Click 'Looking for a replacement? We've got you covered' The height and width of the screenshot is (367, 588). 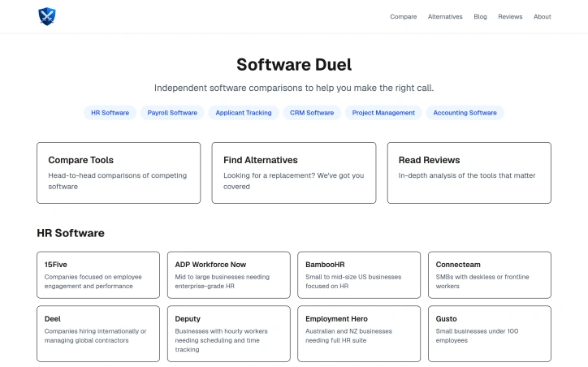(294, 181)
